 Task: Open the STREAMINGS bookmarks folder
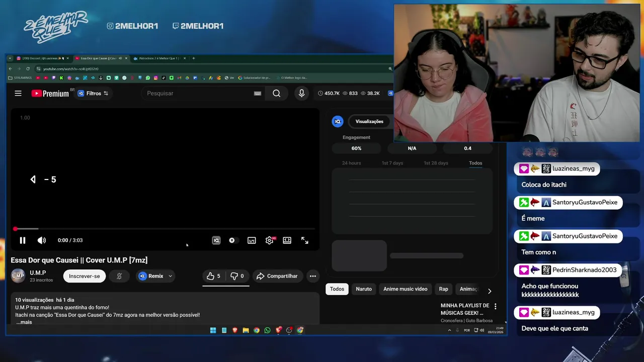coord(20,78)
